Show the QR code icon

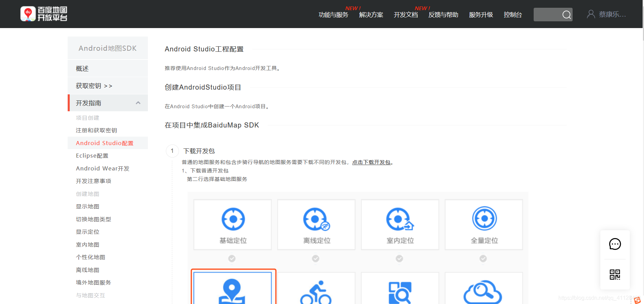(615, 275)
